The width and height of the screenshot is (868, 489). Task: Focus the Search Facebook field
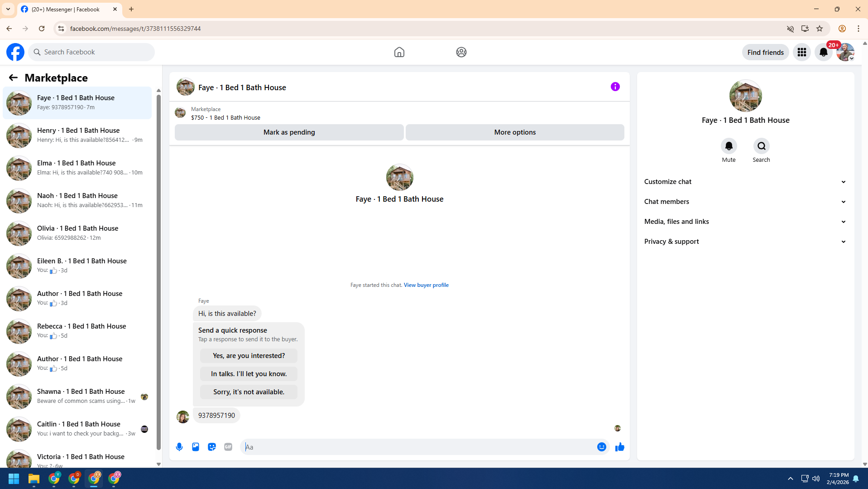pyautogui.click(x=92, y=52)
